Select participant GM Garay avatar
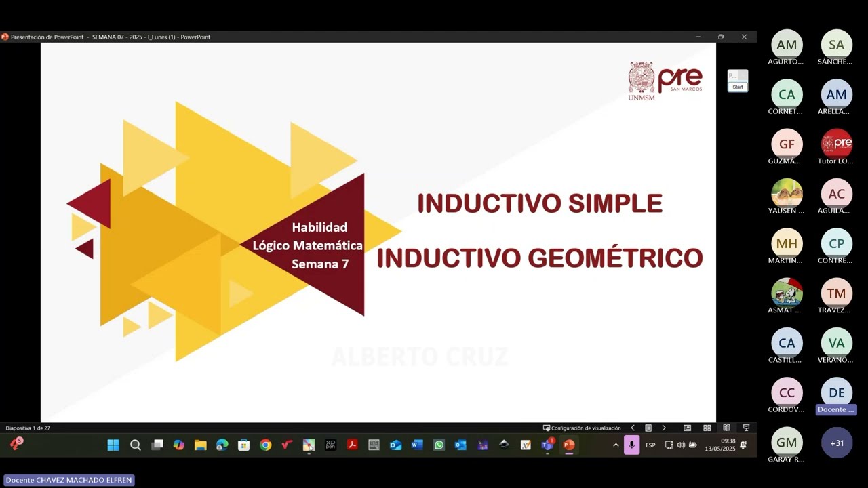The image size is (868, 488). coord(787,443)
